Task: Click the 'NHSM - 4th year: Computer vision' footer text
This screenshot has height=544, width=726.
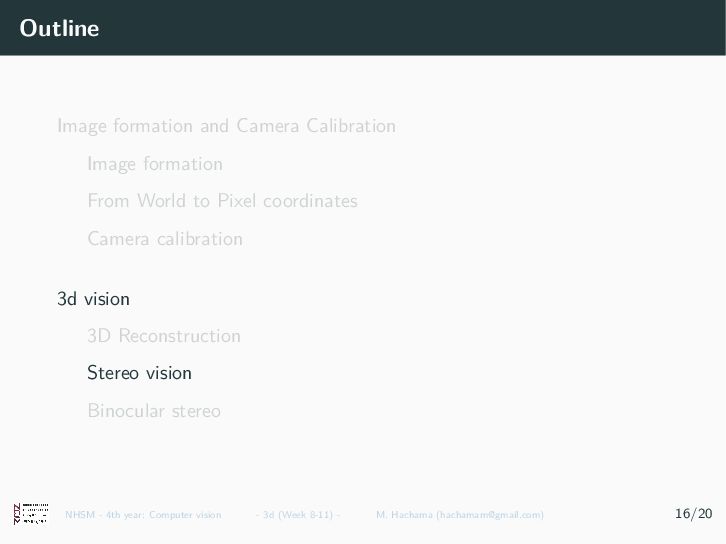Action: [143, 515]
